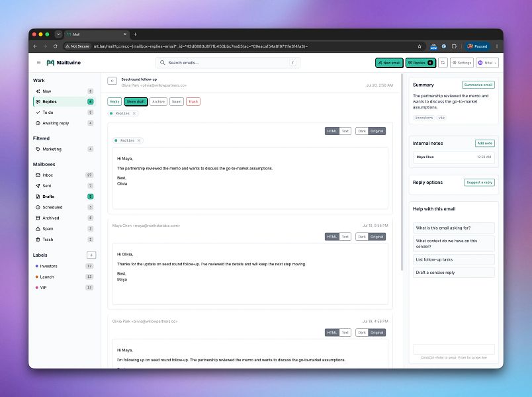Bookmark page with star icon
The width and height of the screenshot is (532, 397).
420,46
